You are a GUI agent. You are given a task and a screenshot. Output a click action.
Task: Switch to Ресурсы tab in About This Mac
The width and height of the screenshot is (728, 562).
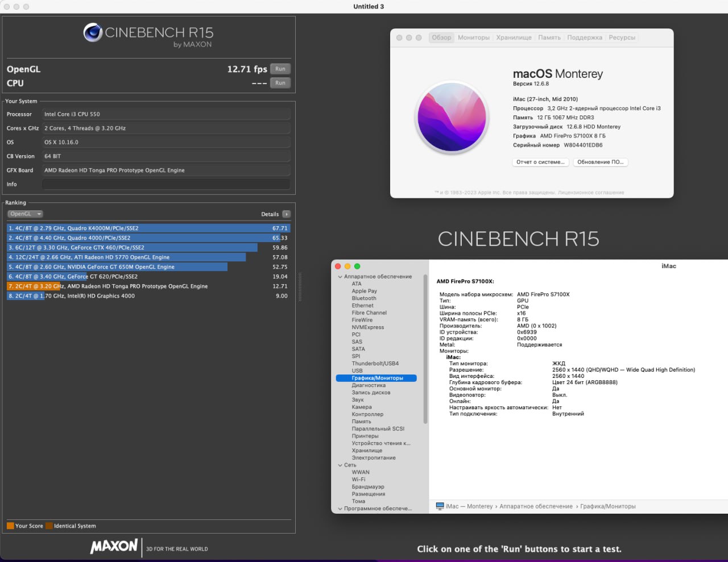coord(622,38)
